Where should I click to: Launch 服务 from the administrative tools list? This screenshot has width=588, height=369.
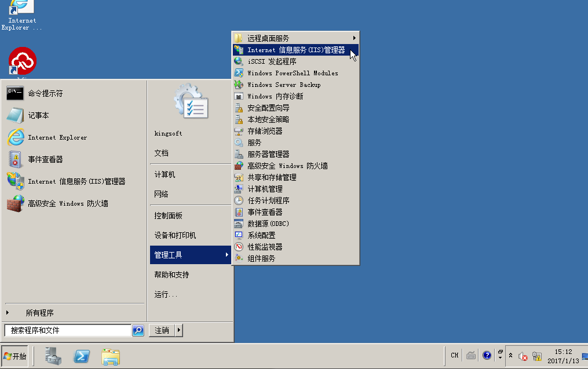pos(251,143)
